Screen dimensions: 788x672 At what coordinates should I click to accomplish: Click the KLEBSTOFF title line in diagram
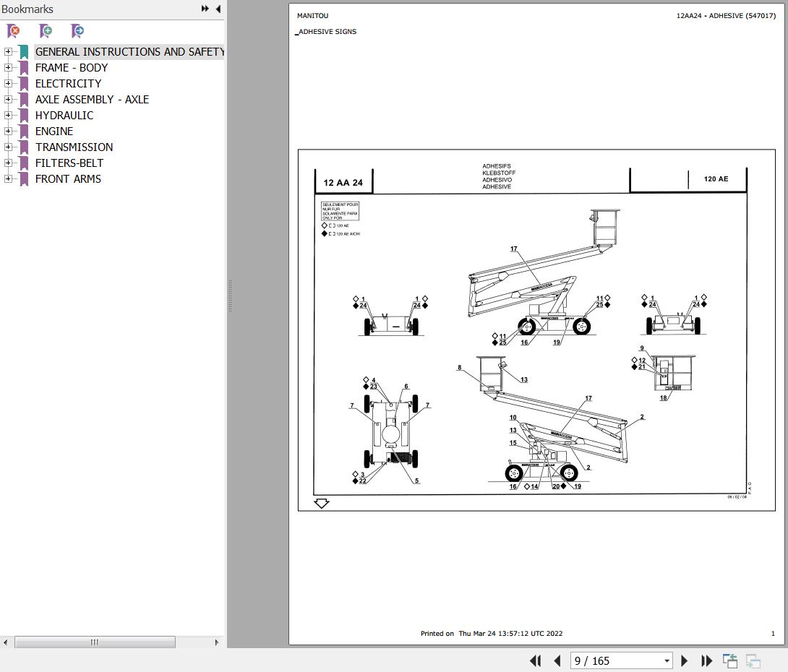click(499, 173)
